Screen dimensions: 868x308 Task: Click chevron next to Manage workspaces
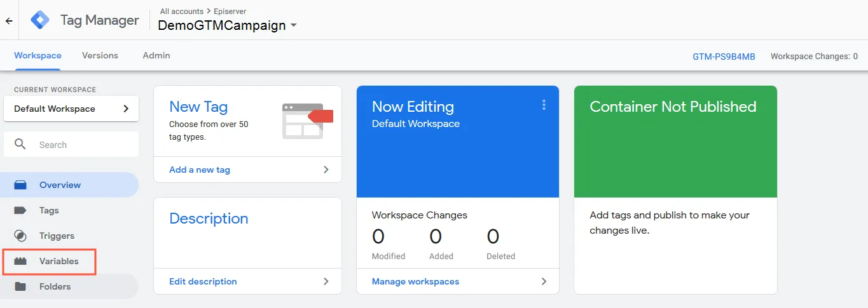click(544, 281)
